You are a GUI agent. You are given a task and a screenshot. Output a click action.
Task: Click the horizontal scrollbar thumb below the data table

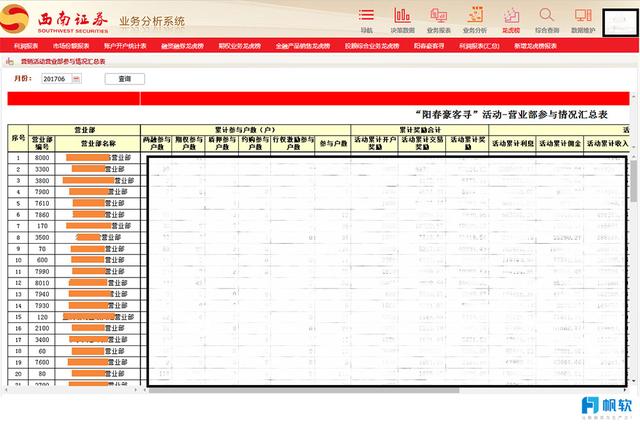click(x=304, y=390)
